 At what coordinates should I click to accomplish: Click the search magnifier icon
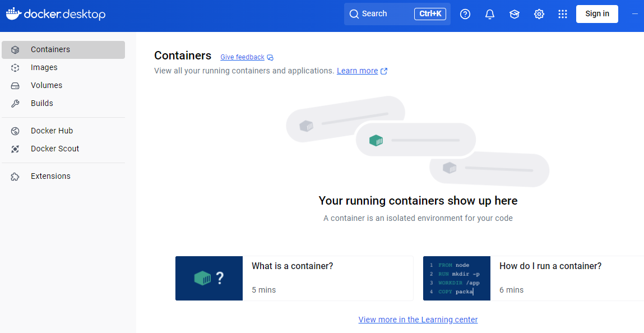[x=354, y=14]
